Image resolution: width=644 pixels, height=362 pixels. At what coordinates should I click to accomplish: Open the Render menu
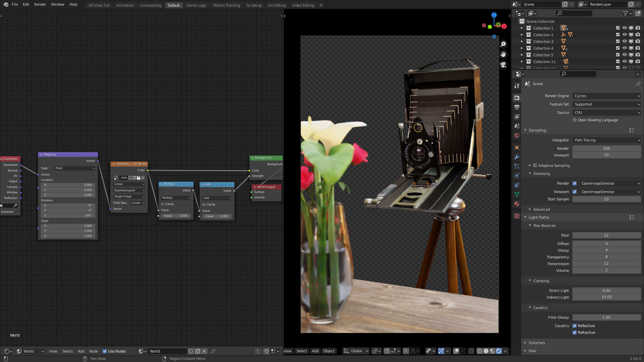[x=40, y=4]
